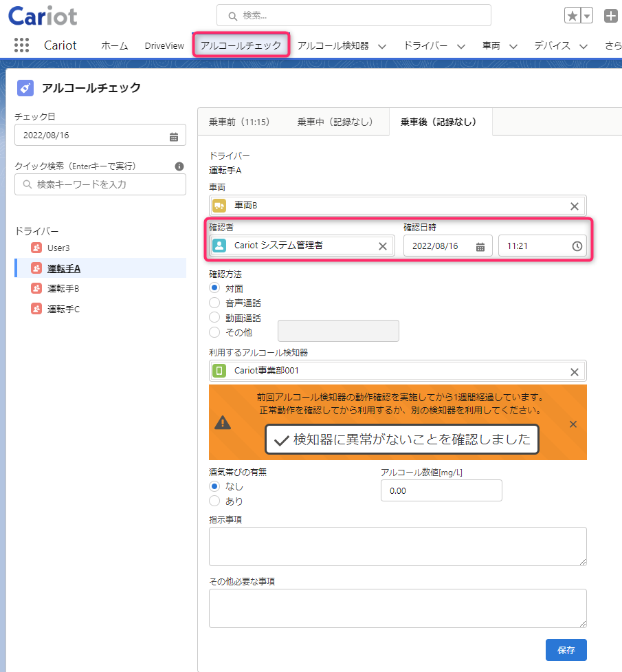Click the search magnifier icon in top bar

point(232,17)
